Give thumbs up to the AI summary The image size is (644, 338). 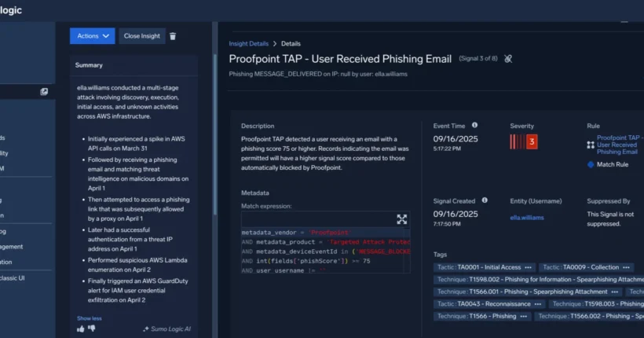click(x=80, y=329)
